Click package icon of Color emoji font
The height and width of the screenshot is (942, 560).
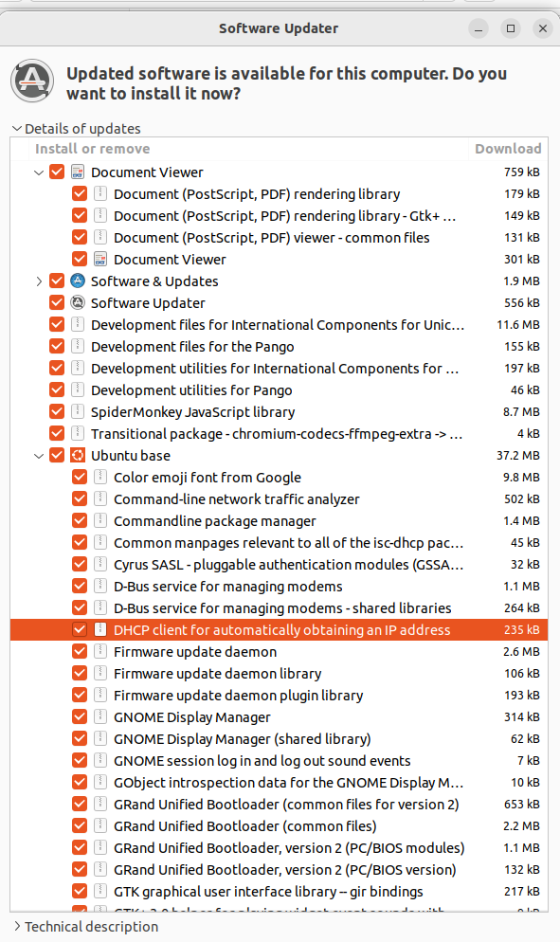pos(100,477)
